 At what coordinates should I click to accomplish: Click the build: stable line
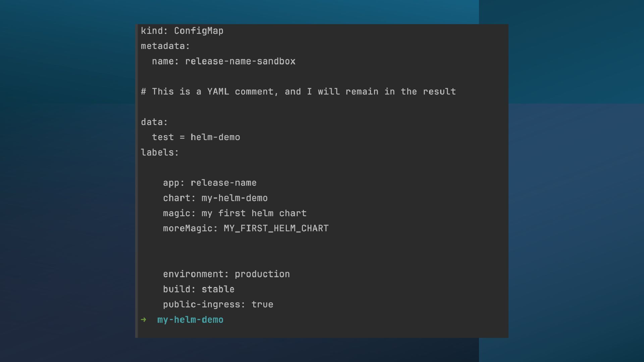(199, 289)
